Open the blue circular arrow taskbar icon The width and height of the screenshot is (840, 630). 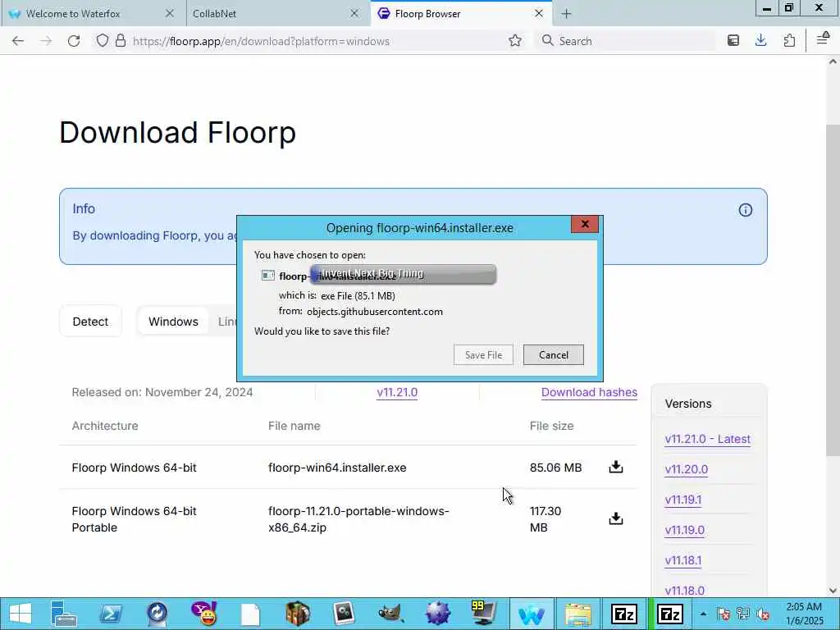(x=157, y=614)
